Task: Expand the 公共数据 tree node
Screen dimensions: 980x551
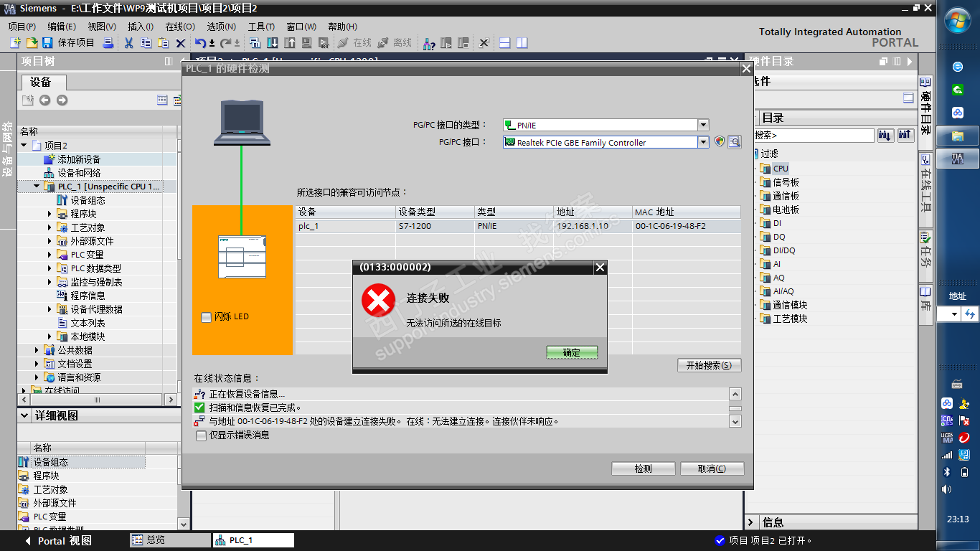Action: click(37, 350)
